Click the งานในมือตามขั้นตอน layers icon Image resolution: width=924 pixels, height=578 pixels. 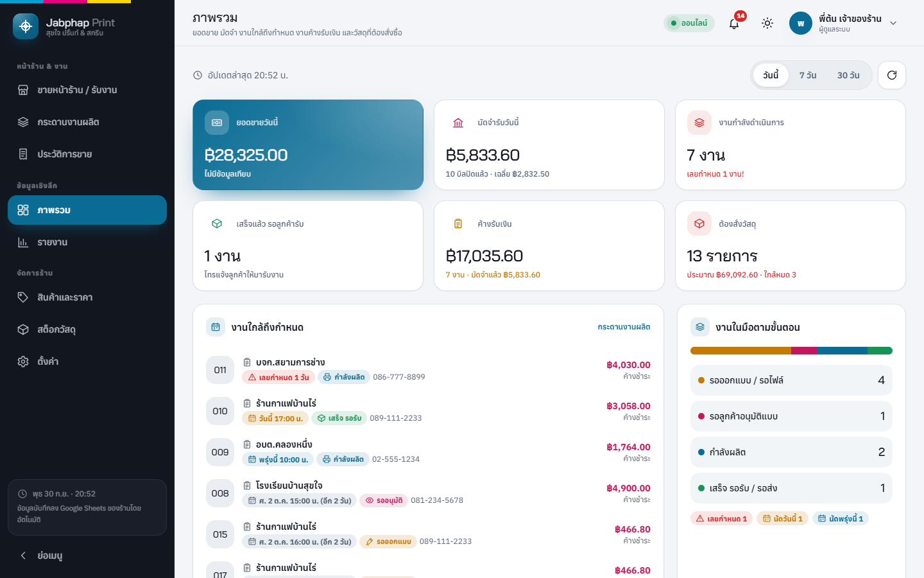pyautogui.click(x=700, y=327)
